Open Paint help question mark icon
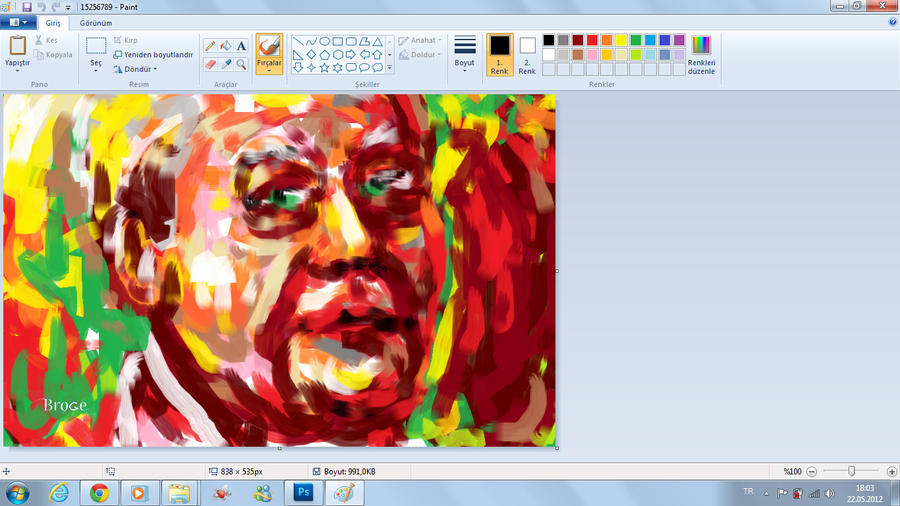Screen dimensions: 900x506 (893, 22)
